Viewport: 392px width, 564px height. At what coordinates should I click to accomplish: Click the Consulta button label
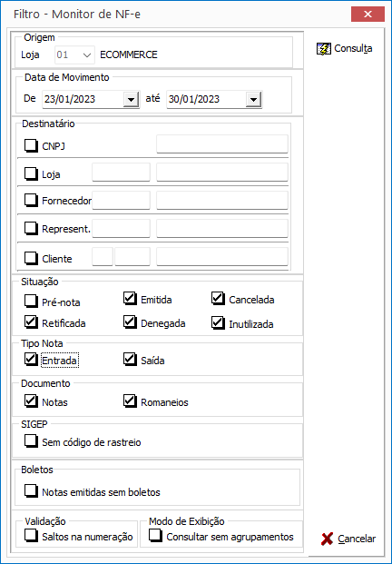pos(353,48)
